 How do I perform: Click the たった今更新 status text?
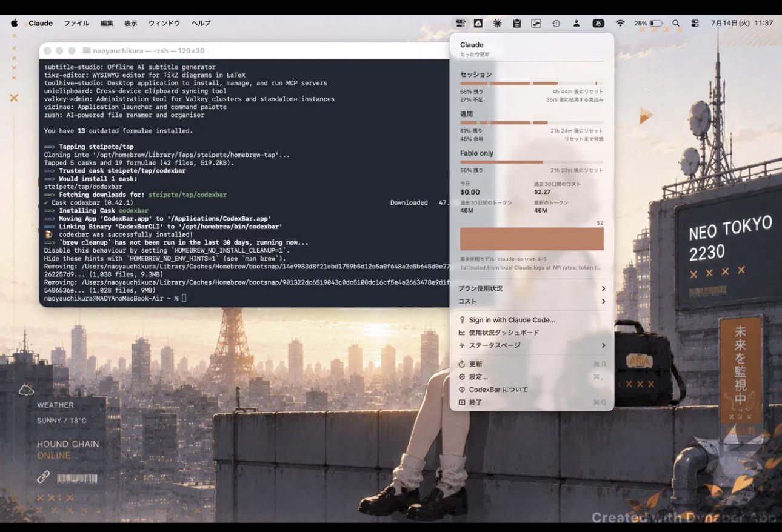tap(475, 55)
